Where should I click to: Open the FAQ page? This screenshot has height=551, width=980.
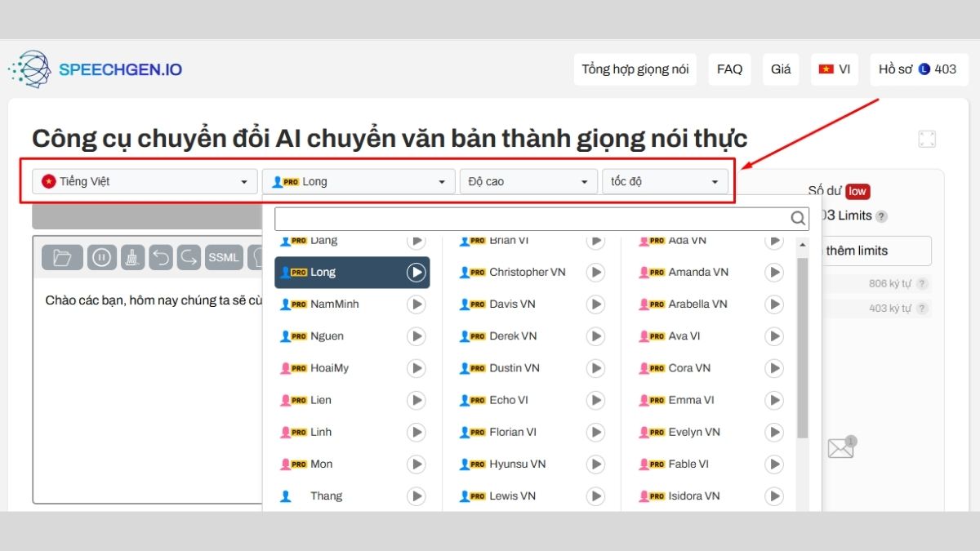click(730, 69)
